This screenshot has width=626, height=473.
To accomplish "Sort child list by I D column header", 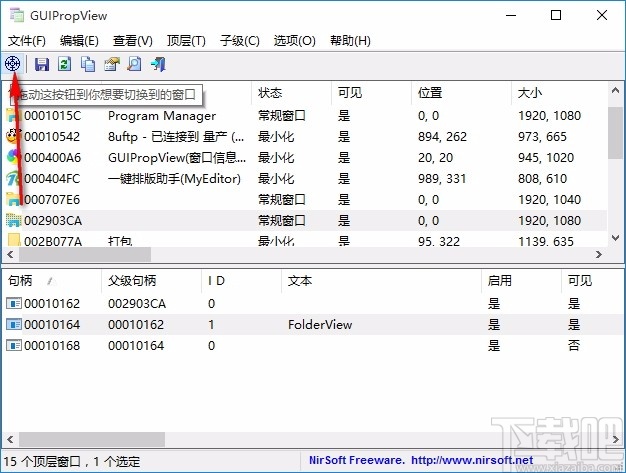I will pyautogui.click(x=242, y=281).
